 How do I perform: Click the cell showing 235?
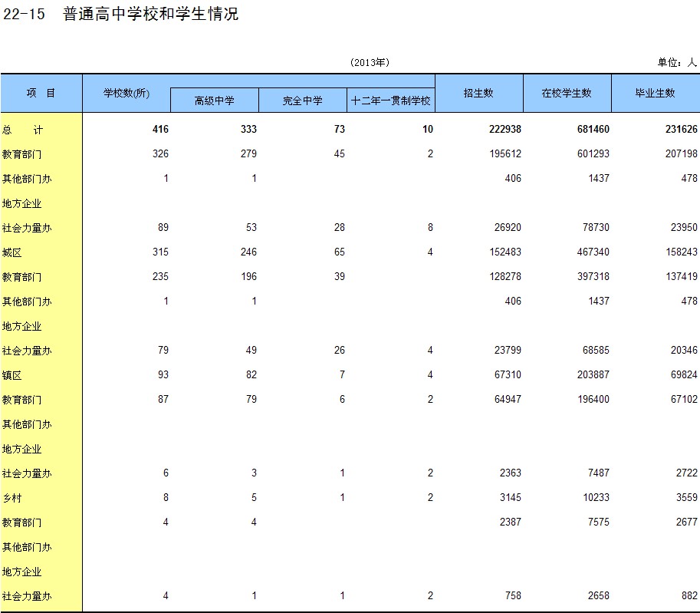click(160, 277)
